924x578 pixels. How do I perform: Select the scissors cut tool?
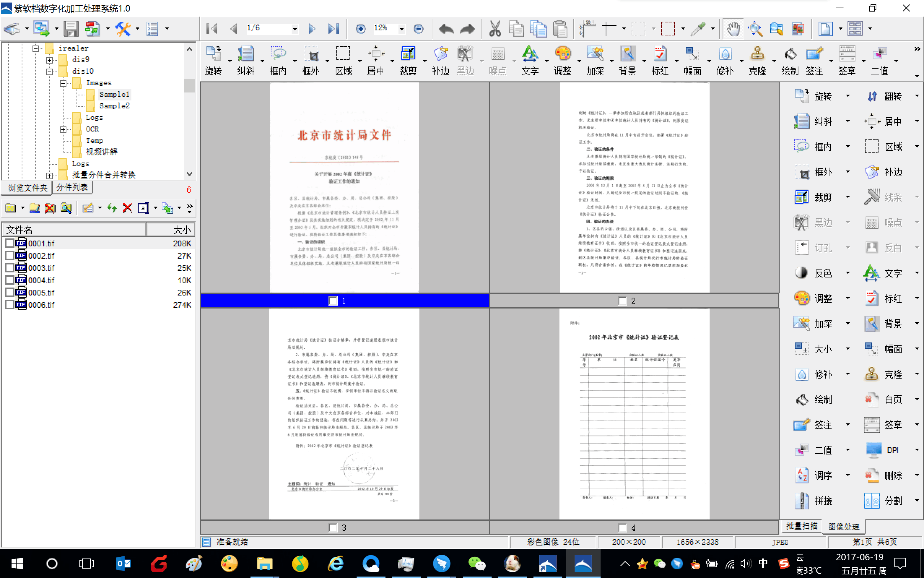[x=495, y=29]
